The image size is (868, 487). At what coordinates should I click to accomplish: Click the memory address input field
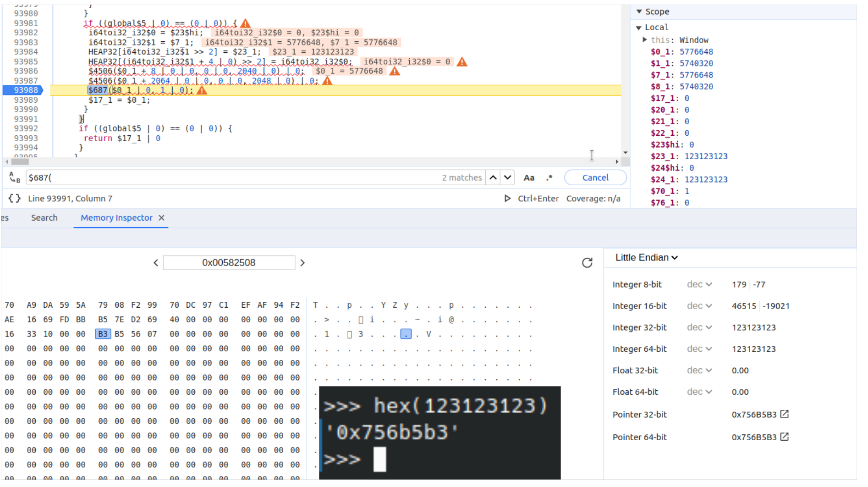click(x=229, y=263)
